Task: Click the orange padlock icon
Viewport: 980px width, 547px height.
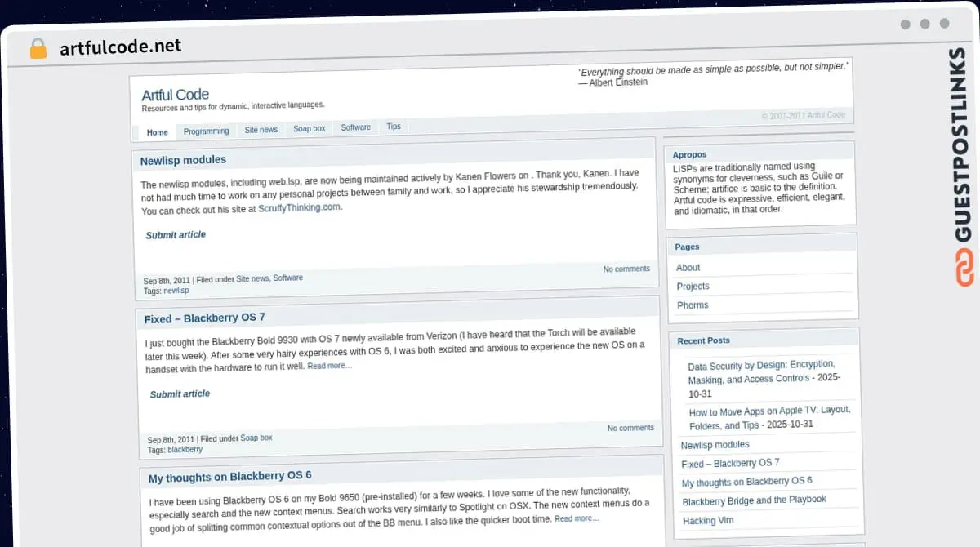Action: pos(38,48)
